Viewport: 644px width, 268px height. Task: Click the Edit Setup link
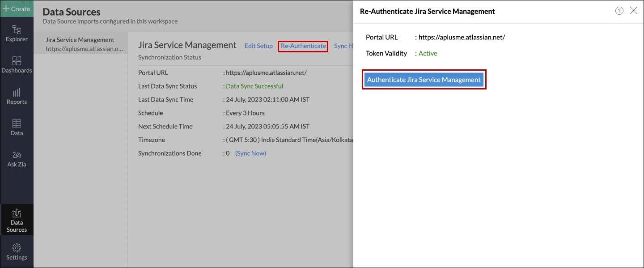258,46
